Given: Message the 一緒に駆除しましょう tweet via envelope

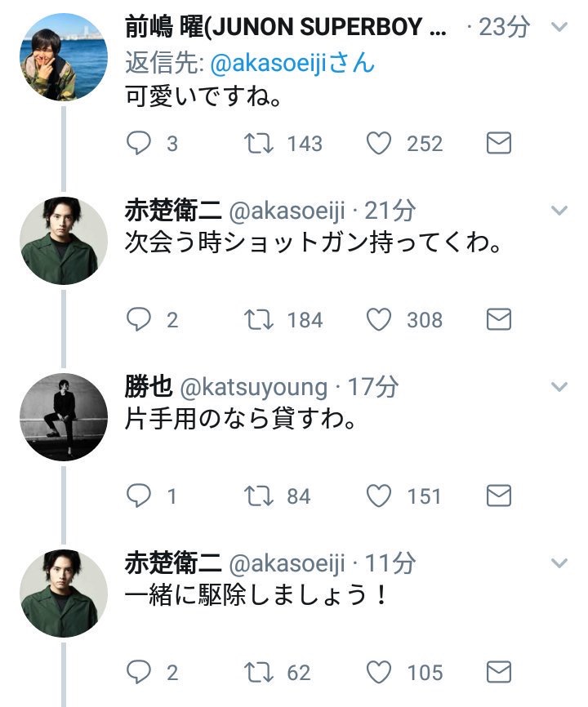Looking at the screenshot, I should click(x=498, y=673).
